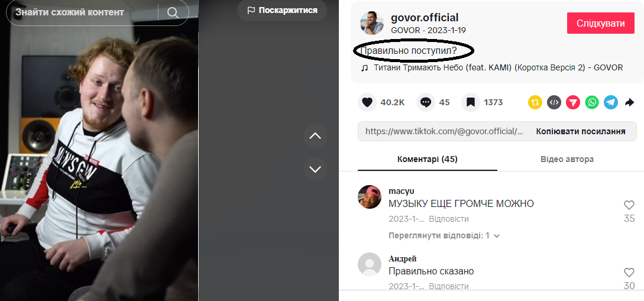Open more share options arrow
The height and width of the screenshot is (301, 644).
pyautogui.click(x=630, y=102)
